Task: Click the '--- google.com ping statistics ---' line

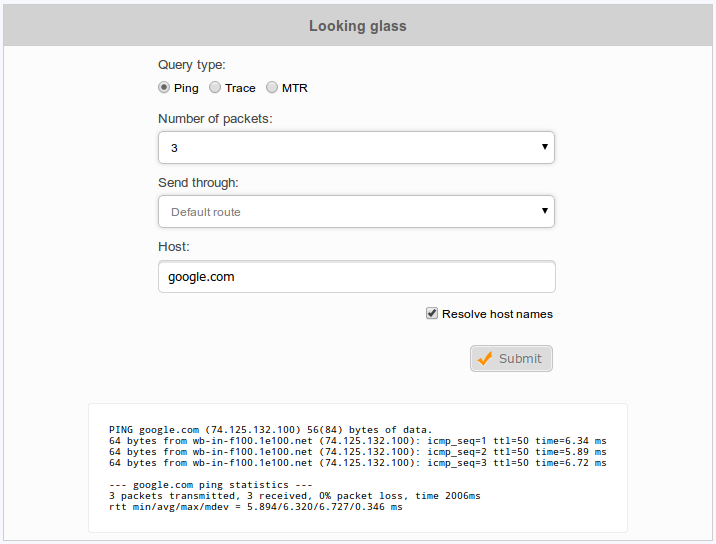Action: [x=211, y=485]
